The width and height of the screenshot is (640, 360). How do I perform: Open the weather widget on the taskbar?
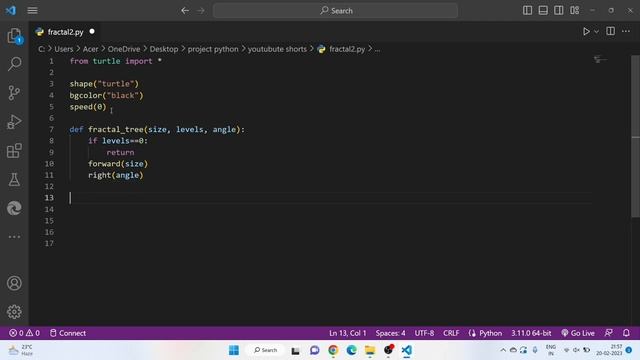pos(20,350)
